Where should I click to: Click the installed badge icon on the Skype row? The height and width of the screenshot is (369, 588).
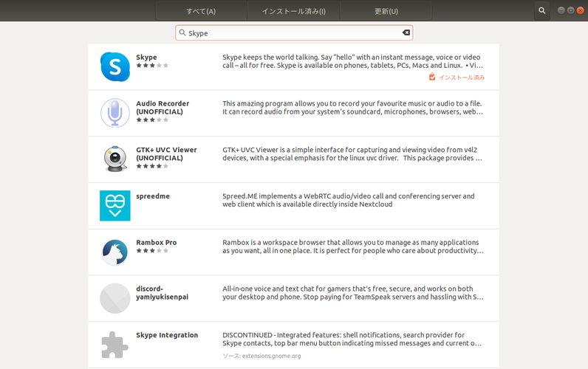coord(432,77)
